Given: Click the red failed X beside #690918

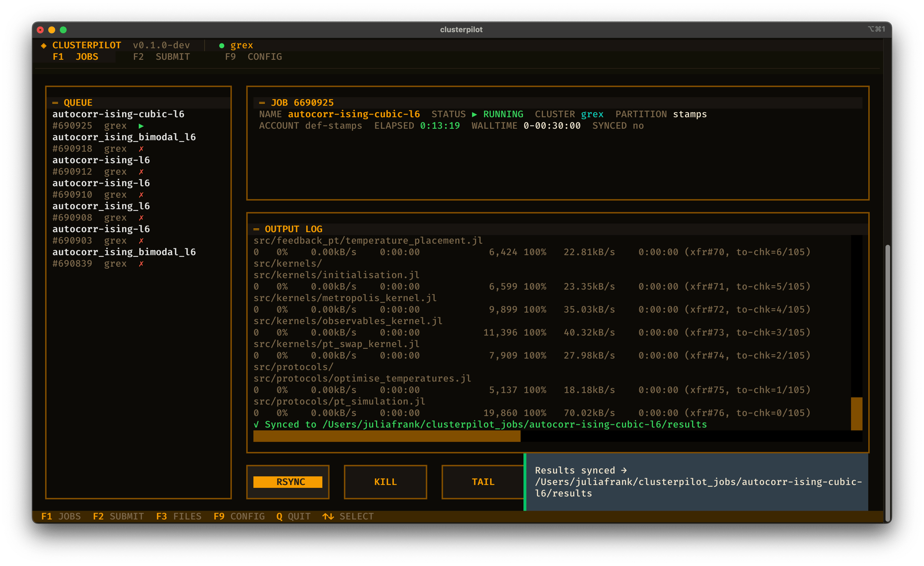Looking at the screenshot, I should [141, 149].
